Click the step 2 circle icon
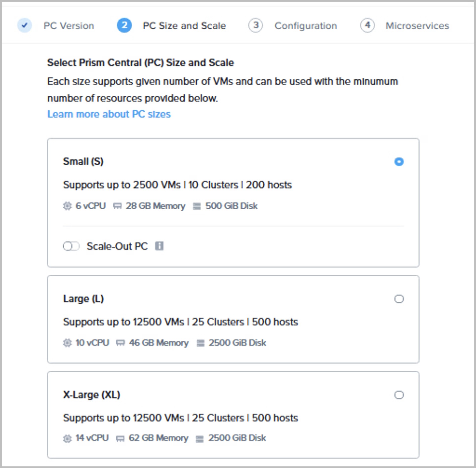476x468 pixels. pos(124,25)
